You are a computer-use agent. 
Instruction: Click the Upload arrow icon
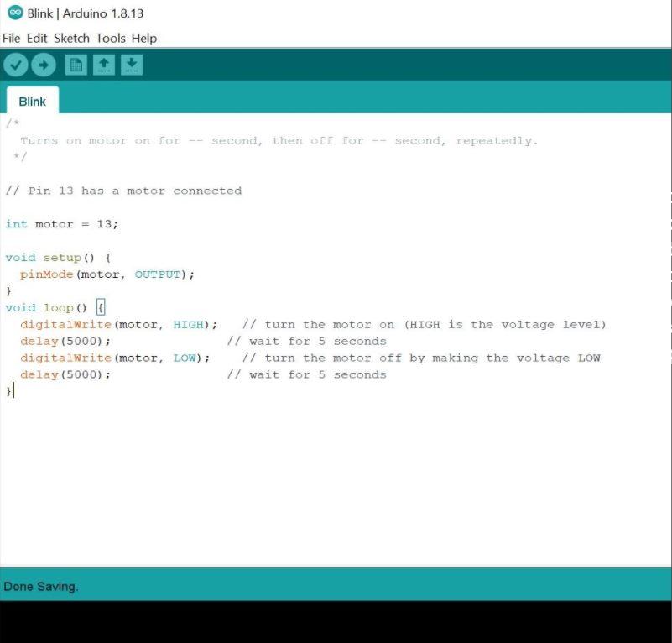pyautogui.click(x=44, y=64)
